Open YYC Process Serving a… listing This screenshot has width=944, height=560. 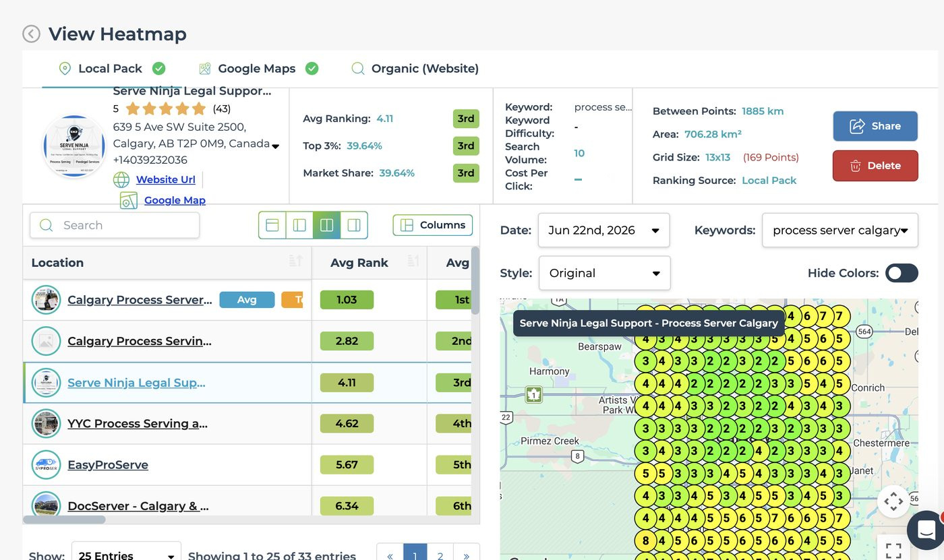[x=138, y=424]
